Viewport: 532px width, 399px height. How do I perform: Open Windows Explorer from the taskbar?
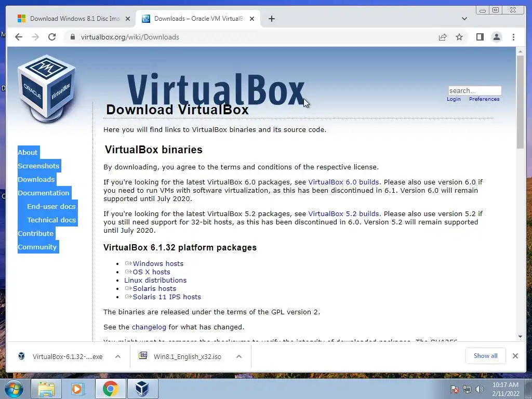click(46, 389)
